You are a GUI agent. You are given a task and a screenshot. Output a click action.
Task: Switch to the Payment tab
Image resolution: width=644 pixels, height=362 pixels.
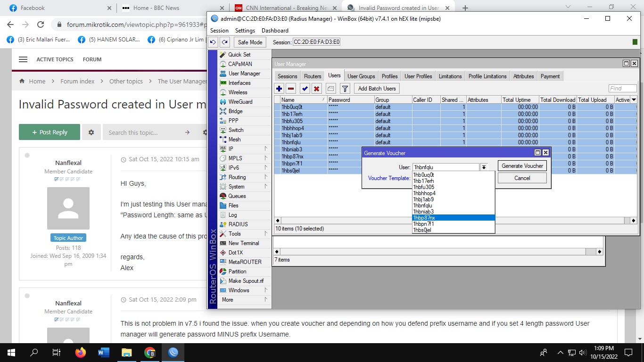[x=550, y=76]
